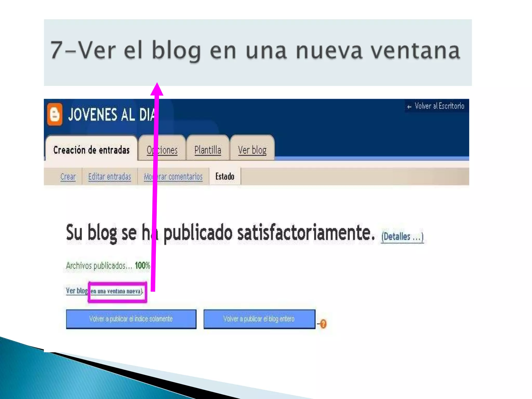Image resolution: width=532 pixels, height=399 pixels.
Task: Click Volver al Escritorio link
Action: pos(436,106)
